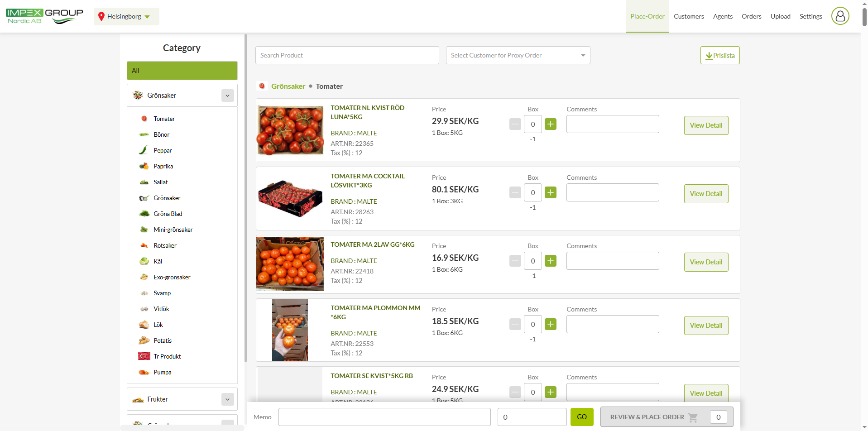Click the Tomater category icon in breadcrumb

click(x=262, y=86)
